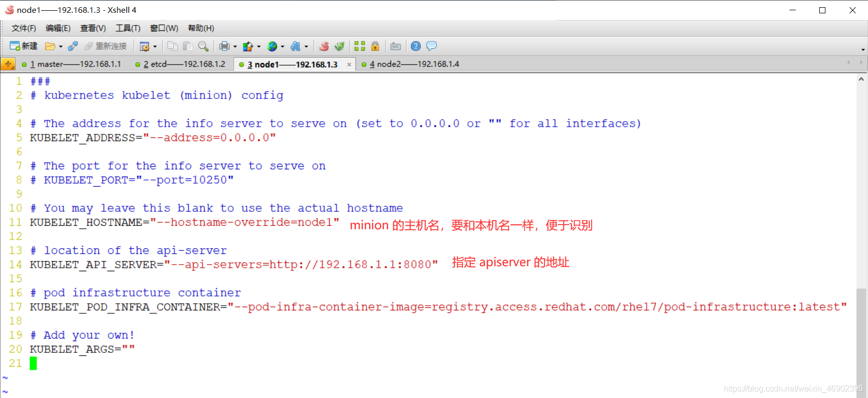Click the toolbar overflow arrow at far right
Screen dimensions: 868x398
tap(863, 50)
